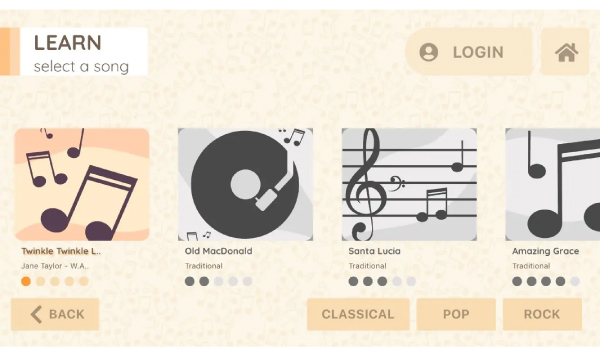This screenshot has width=600, height=360.
Task: Choose the Santa Lucia treble clef artwork
Action: [x=409, y=184]
